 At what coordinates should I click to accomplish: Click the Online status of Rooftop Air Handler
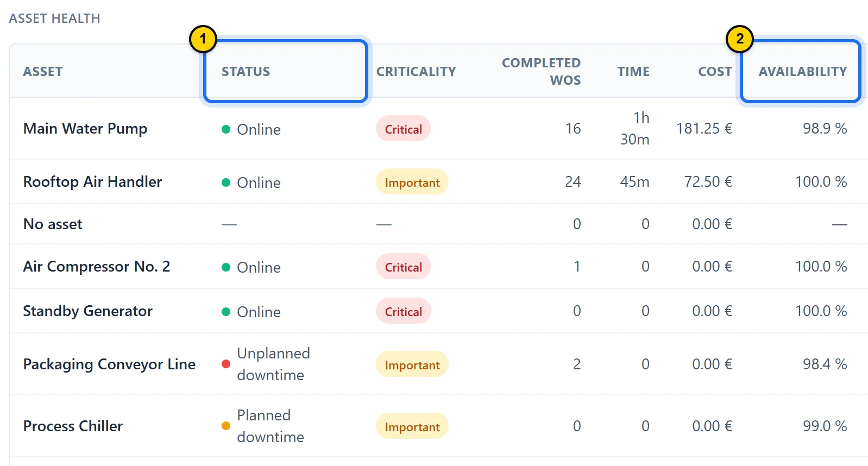(259, 182)
